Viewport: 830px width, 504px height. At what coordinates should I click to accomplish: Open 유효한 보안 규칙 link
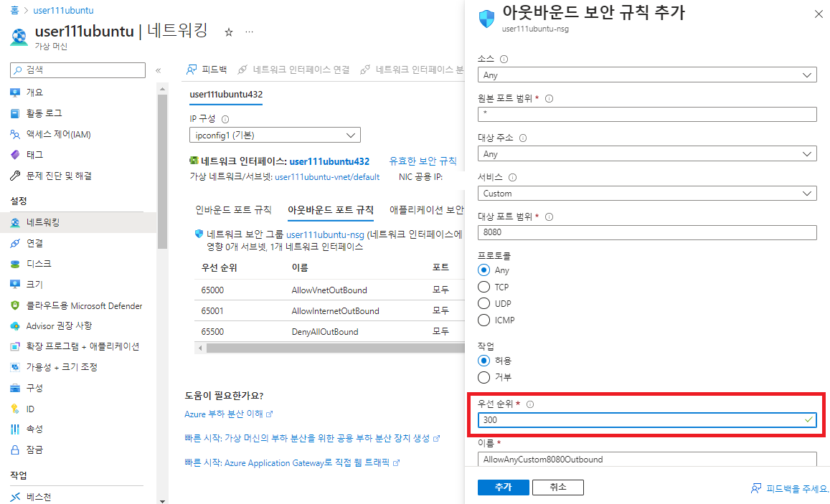(423, 161)
